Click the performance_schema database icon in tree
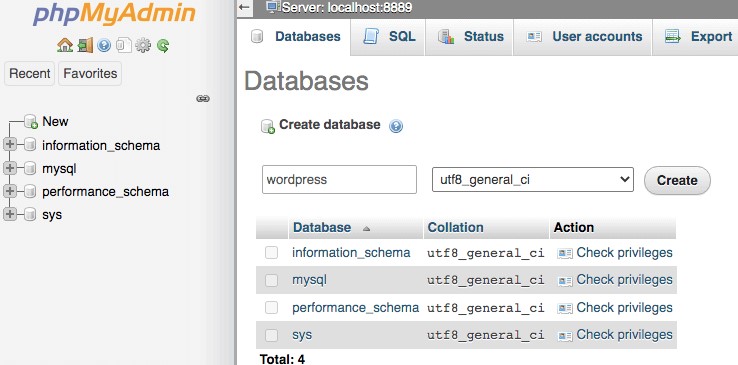Image resolution: width=738 pixels, height=365 pixels. tap(30, 191)
